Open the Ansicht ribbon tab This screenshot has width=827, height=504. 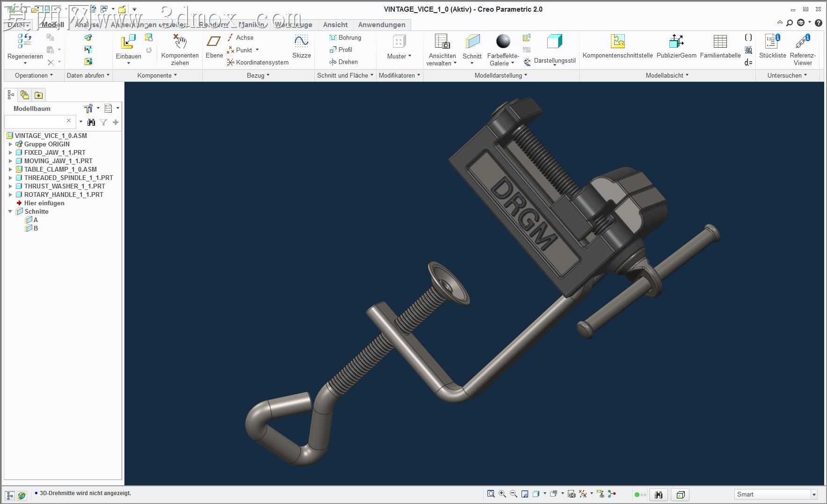point(335,25)
